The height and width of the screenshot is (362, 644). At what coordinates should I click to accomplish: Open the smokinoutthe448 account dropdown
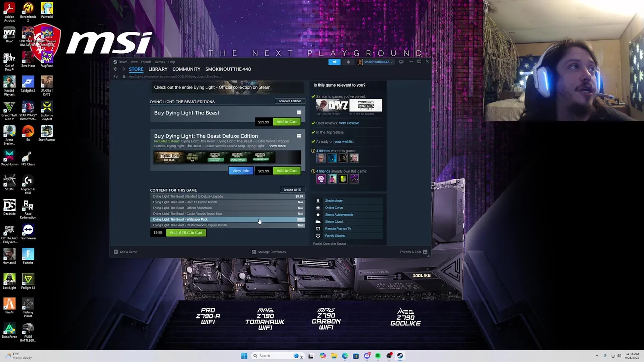point(375,62)
